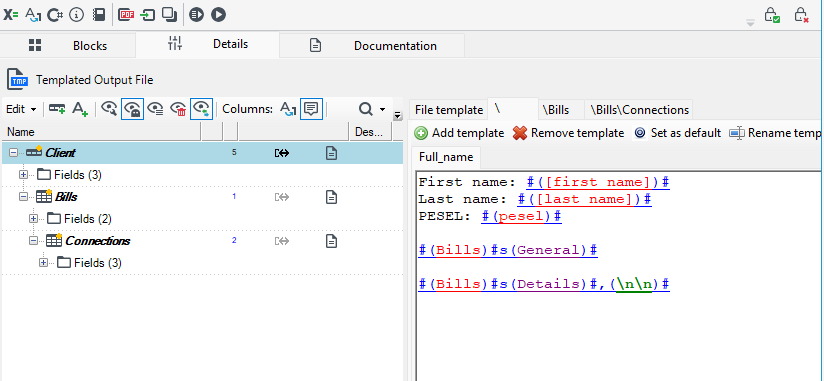The width and height of the screenshot is (824, 381).
Task: Click the round play icon
Action: [218, 15]
